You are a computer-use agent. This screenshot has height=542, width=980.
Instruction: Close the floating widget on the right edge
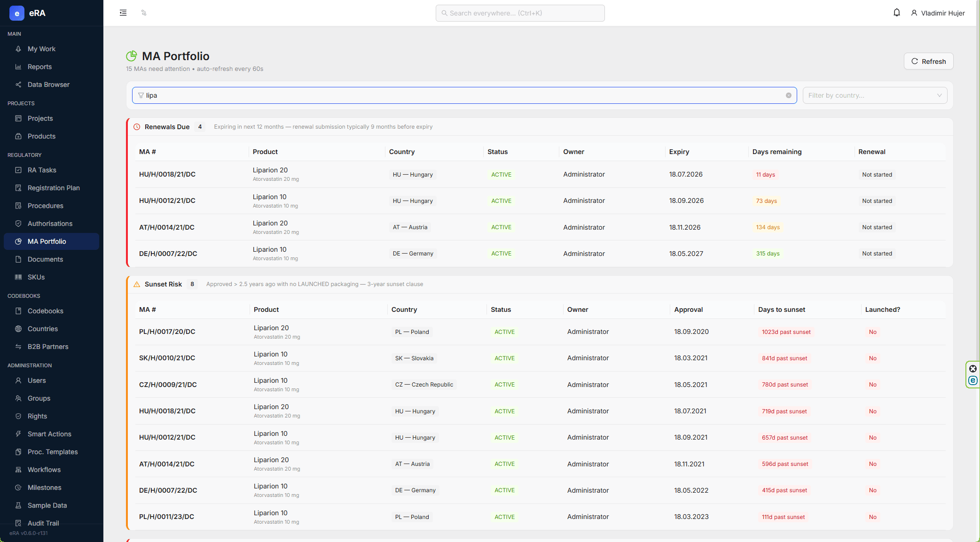(972, 369)
